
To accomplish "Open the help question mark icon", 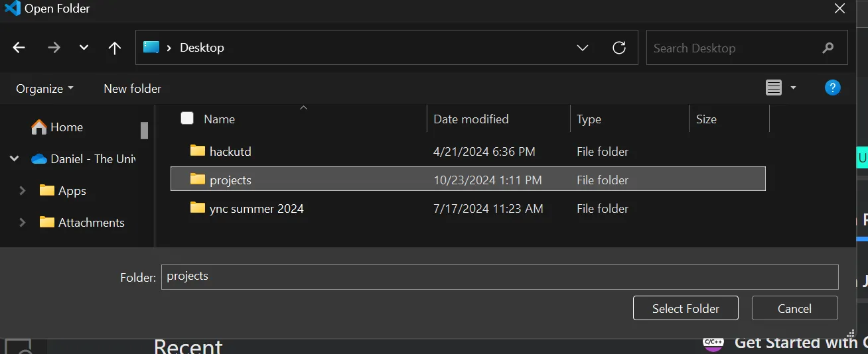I will (x=832, y=88).
